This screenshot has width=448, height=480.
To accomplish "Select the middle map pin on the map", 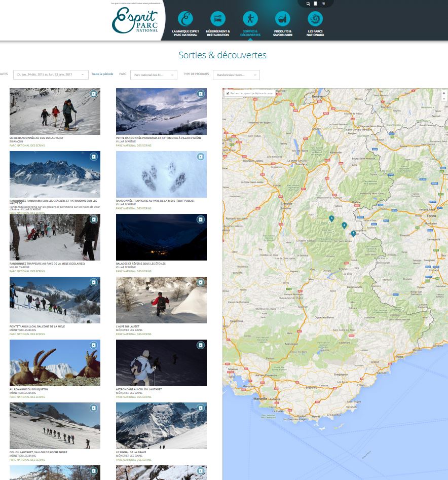I will 344,226.
